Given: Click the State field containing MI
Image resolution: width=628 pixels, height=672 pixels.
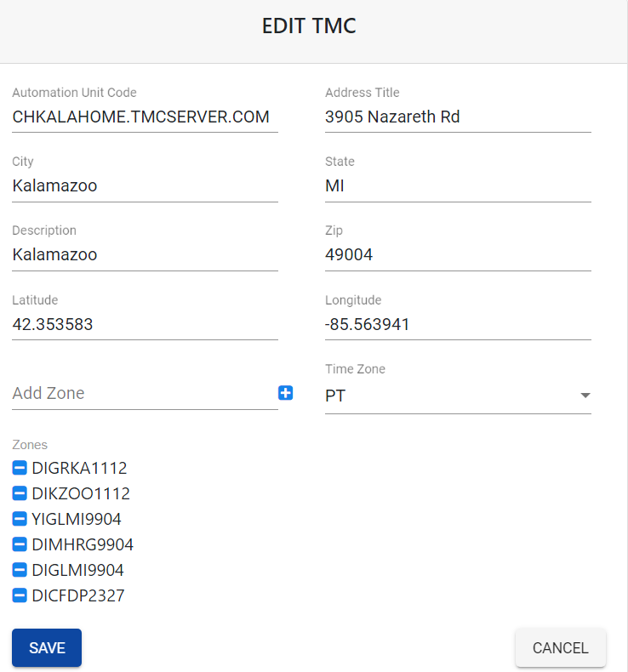Looking at the screenshot, I should point(458,186).
